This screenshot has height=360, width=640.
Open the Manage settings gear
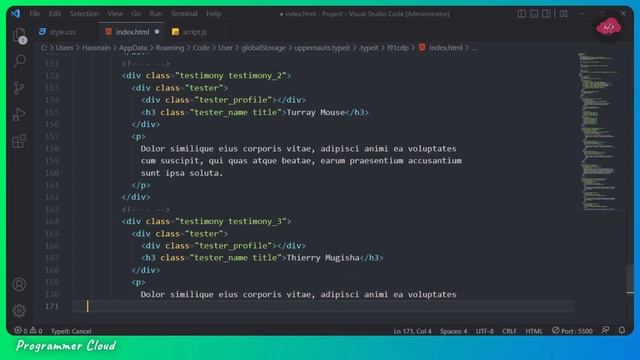coord(19,311)
